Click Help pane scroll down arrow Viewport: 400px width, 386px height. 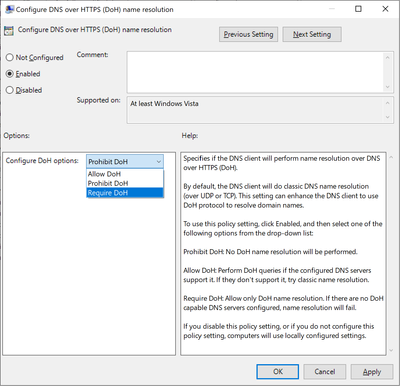point(391,351)
